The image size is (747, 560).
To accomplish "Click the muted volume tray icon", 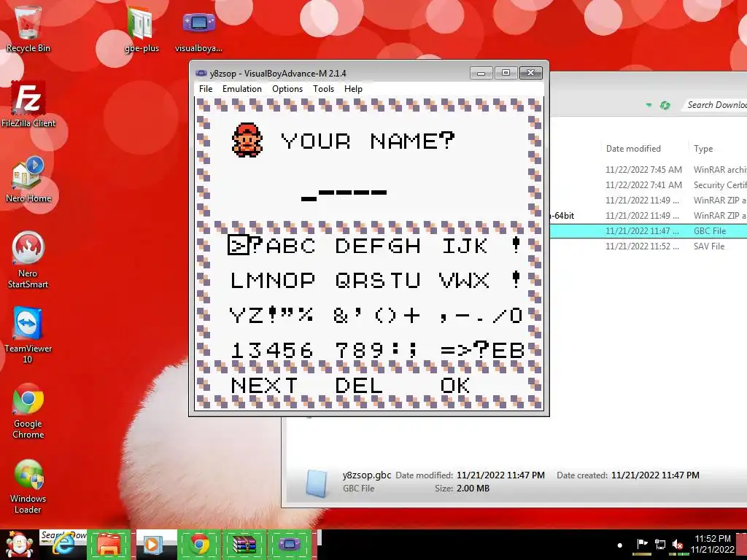I will pos(677,545).
